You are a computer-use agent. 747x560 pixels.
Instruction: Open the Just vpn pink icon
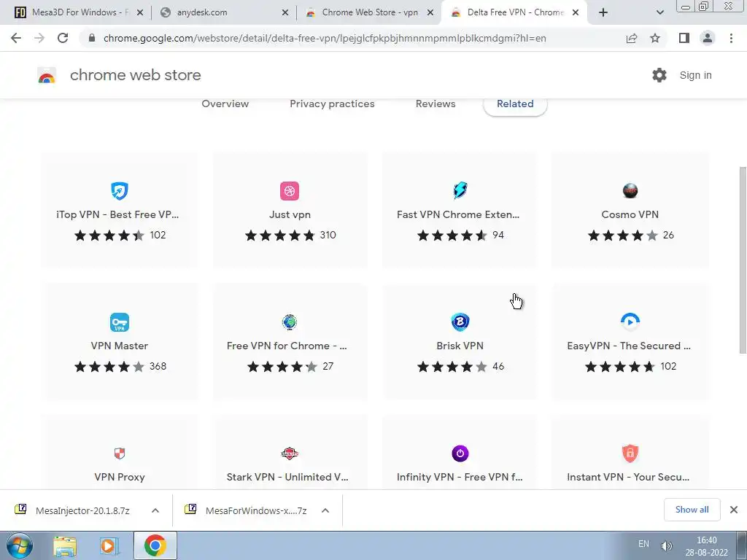(x=290, y=191)
